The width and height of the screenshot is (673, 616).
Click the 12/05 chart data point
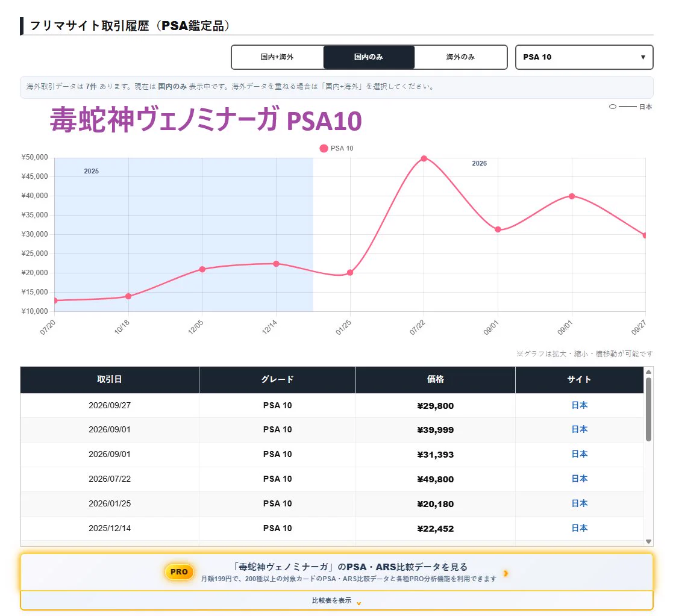(202, 269)
